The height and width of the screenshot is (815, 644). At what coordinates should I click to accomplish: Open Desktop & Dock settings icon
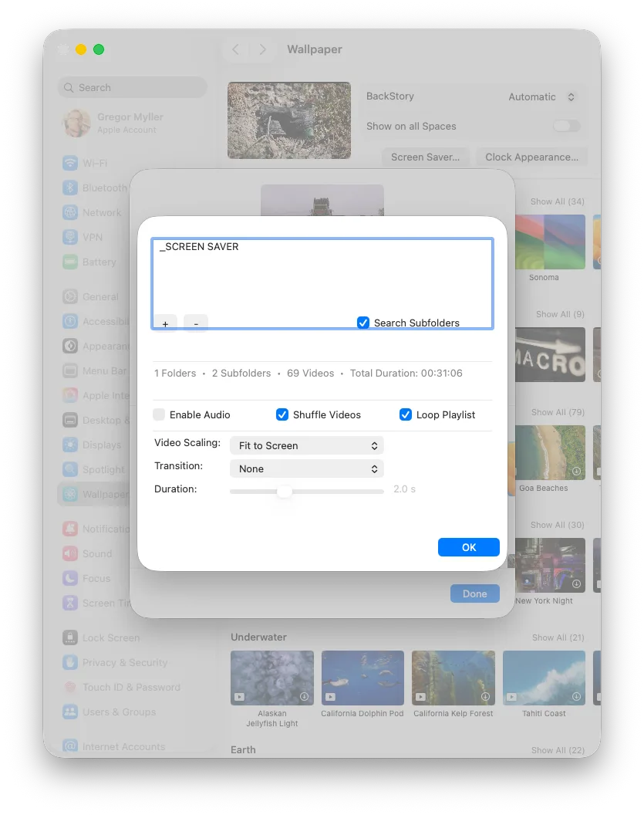coord(70,420)
